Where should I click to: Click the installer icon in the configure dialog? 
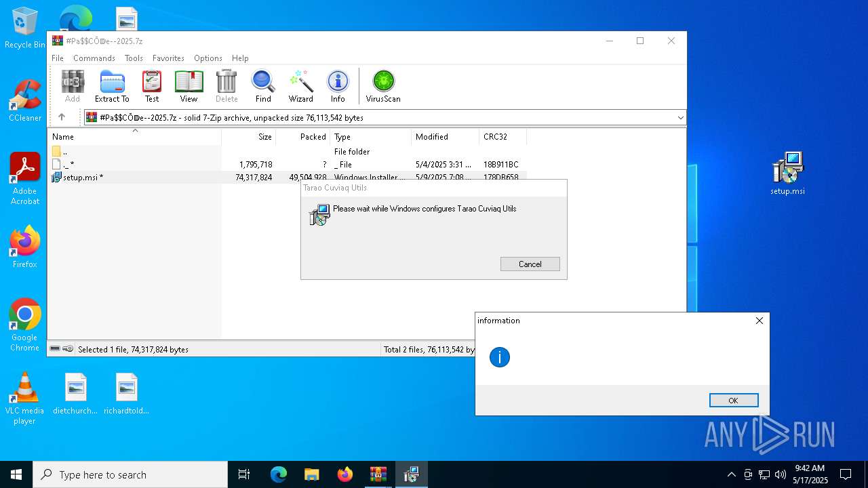319,215
